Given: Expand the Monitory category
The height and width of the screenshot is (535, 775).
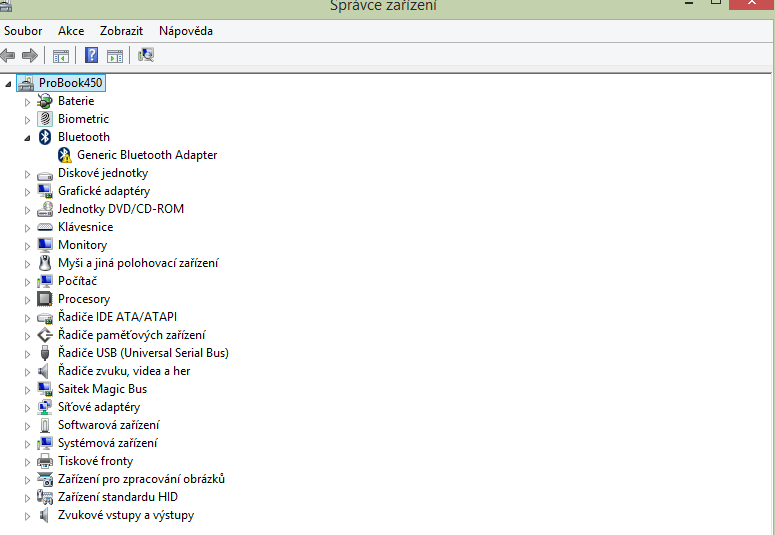Looking at the screenshot, I should 27,246.
